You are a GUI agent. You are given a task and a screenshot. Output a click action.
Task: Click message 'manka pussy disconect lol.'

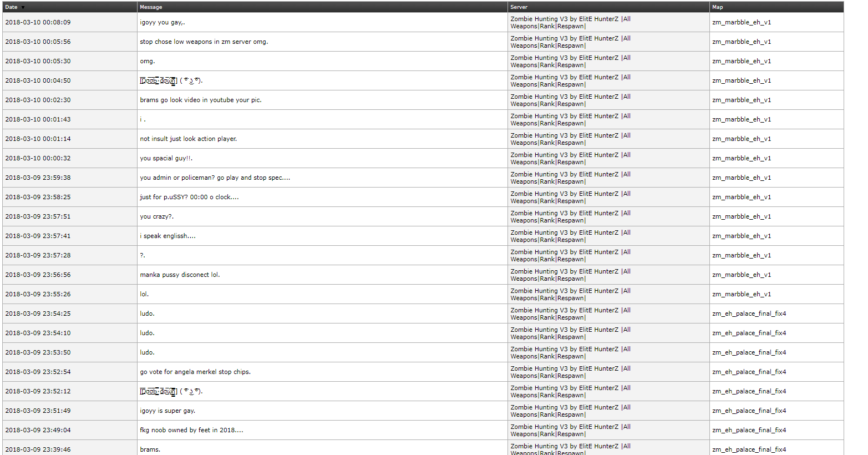pos(180,275)
